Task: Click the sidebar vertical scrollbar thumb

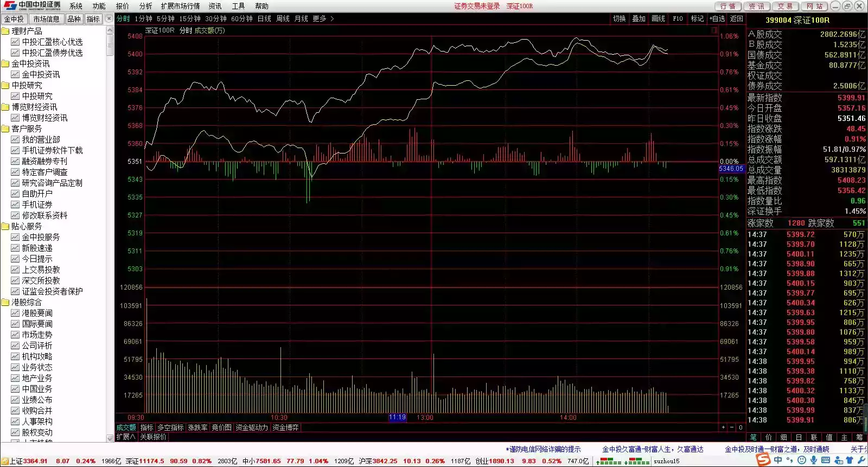Action: click(x=110, y=42)
